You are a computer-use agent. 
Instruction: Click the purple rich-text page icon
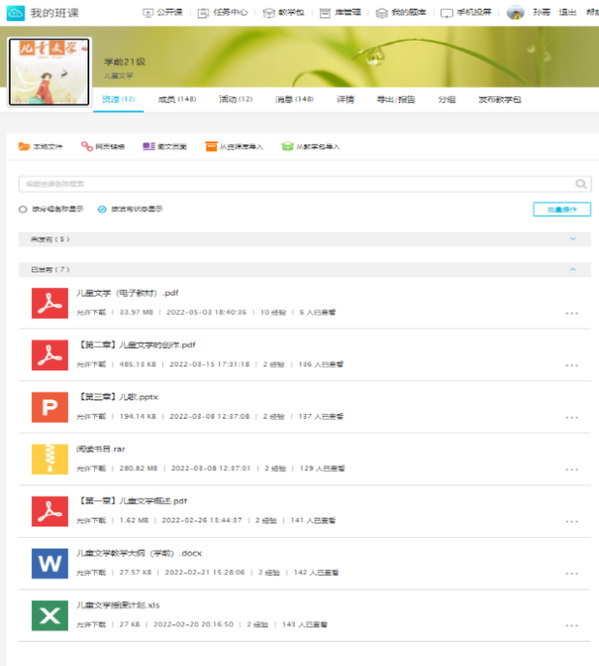pyautogui.click(x=148, y=147)
